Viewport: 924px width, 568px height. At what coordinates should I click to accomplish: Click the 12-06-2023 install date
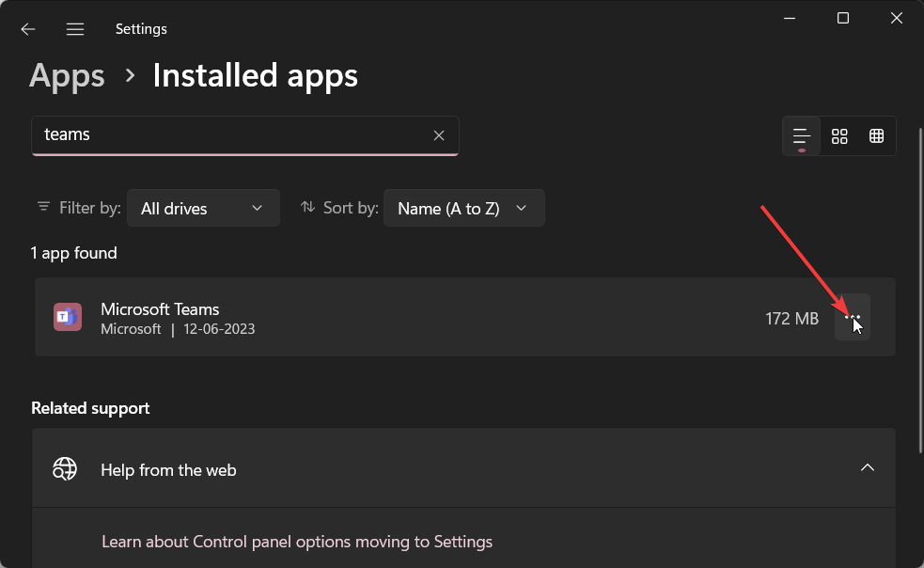219,329
